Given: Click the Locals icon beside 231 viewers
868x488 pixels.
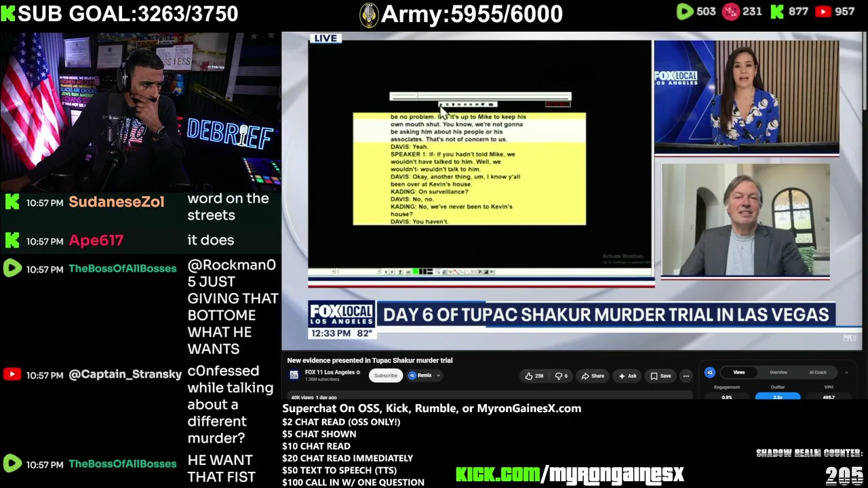Looking at the screenshot, I should (730, 12).
